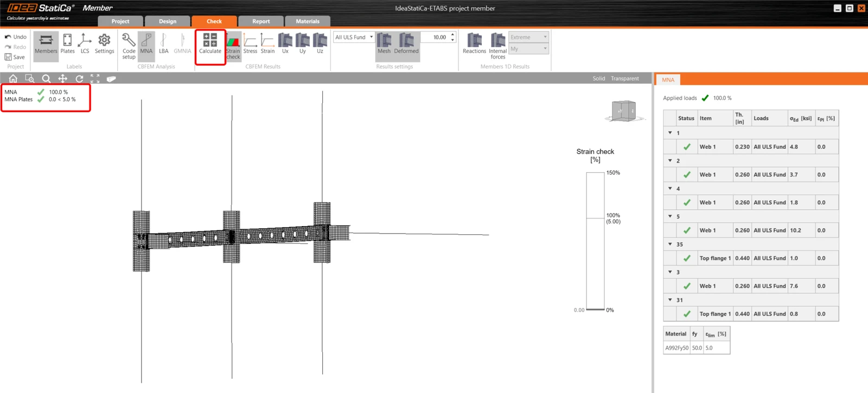Collapse member 35 group in table
The width and height of the screenshot is (868, 393).
click(670, 244)
